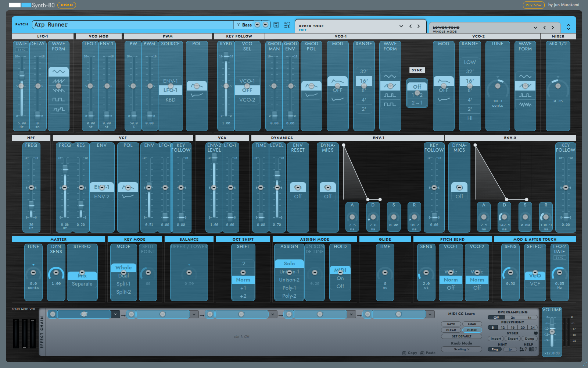Viewport: 588px width, 368px height.
Task: Select Poly-1 in the ASSIGN list
Action: pyautogui.click(x=289, y=288)
